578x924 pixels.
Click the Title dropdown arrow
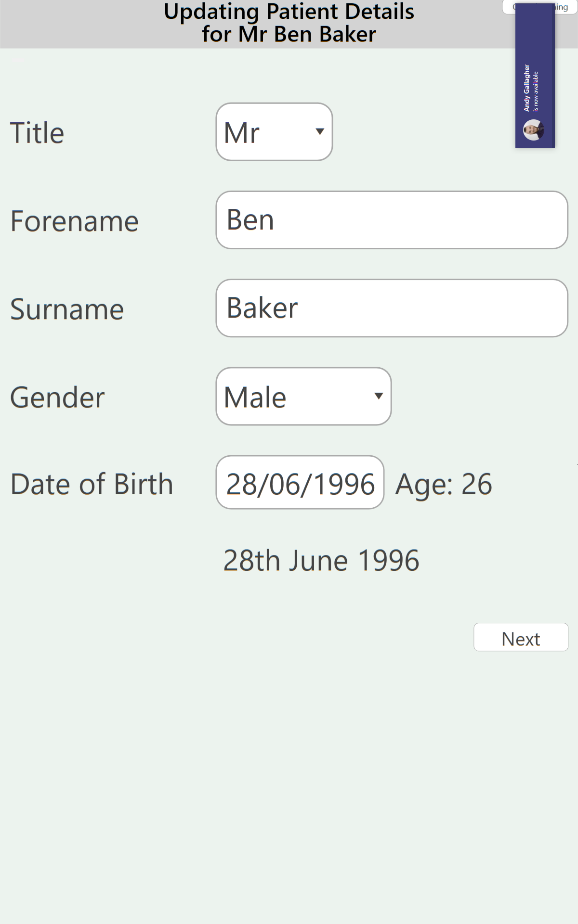tap(319, 131)
